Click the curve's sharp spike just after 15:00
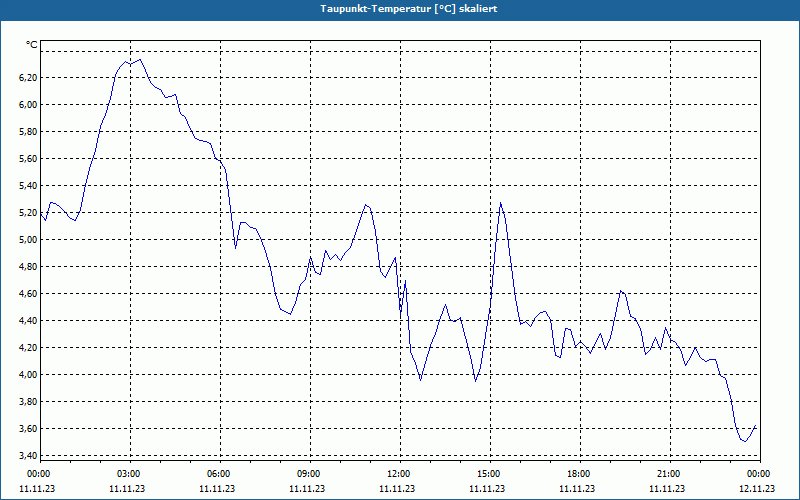Image resolution: width=800 pixels, height=500 pixels. 501,203
